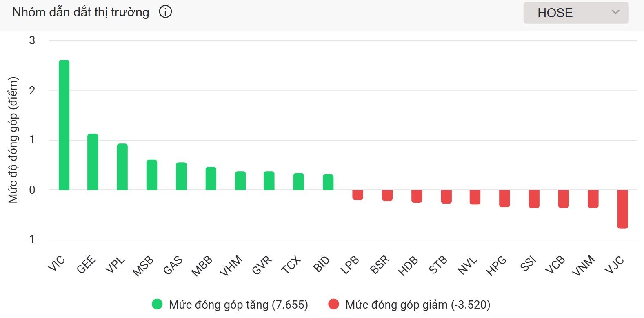Screen dimensions: 644x318
Task: Click the MSB green bar
Action: click(x=152, y=175)
